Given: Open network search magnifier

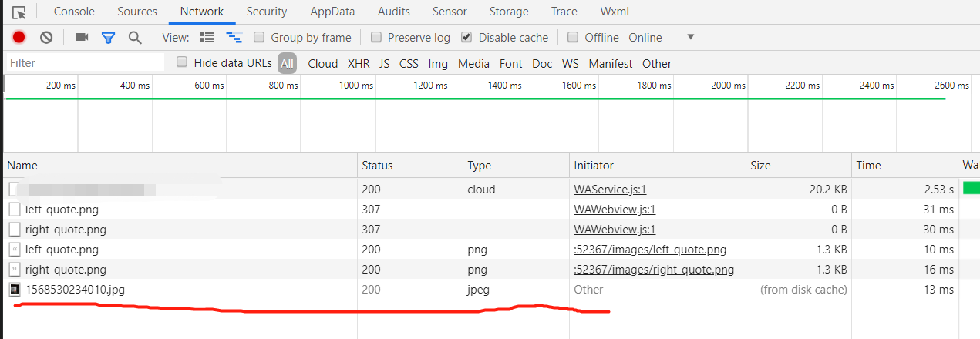Looking at the screenshot, I should (135, 37).
